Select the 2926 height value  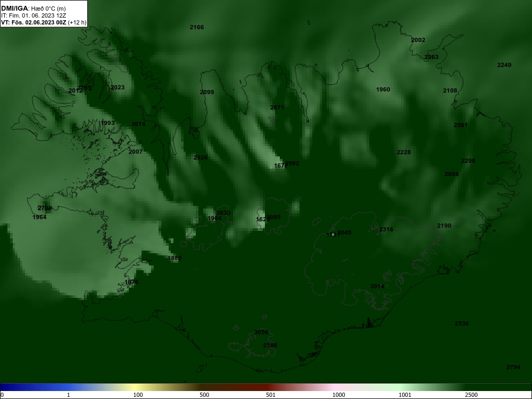201,157
